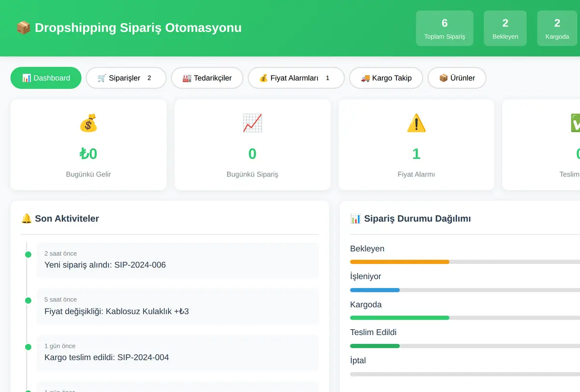Click the orange Bekleyen progress bar
This screenshot has height=392, width=580.
point(400,262)
